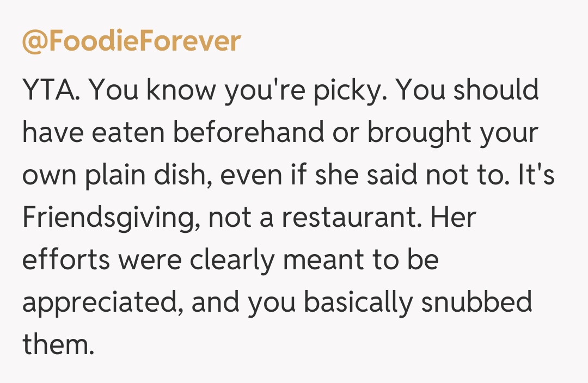Open the @FoodieForever user profile
Viewport: 588px width, 383px height.
coord(131,42)
